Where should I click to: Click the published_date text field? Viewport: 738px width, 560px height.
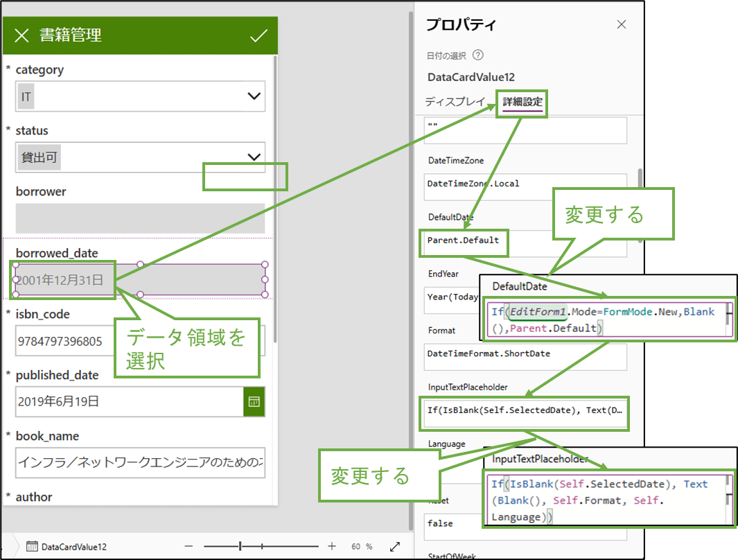[x=130, y=401]
